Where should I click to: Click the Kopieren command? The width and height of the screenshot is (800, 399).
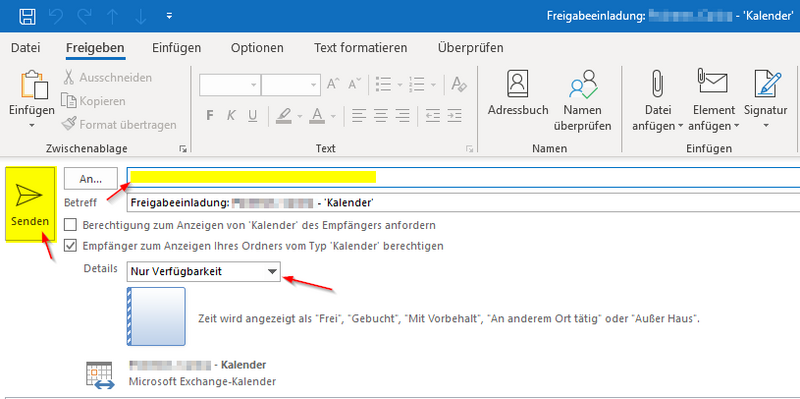(x=93, y=101)
